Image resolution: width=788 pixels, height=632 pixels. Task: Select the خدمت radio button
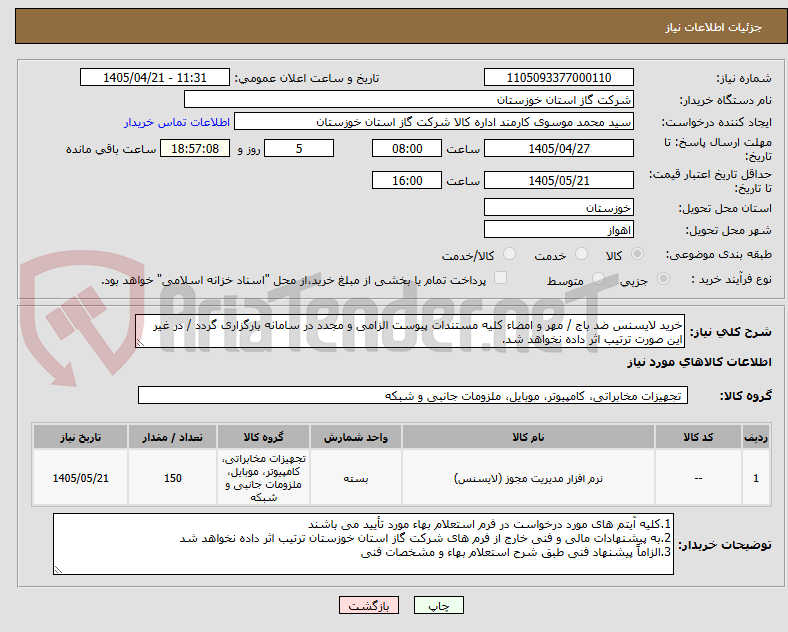tap(581, 254)
